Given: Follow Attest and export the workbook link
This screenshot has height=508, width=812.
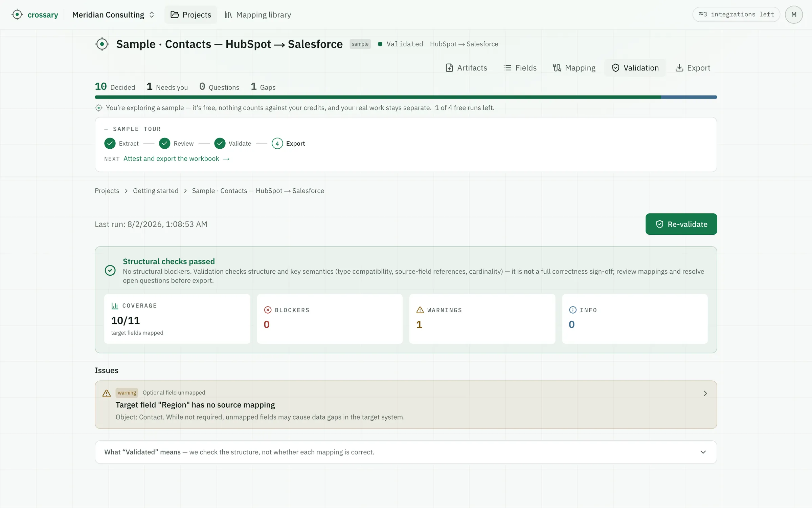Looking at the screenshot, I should (x=176, y=159).
